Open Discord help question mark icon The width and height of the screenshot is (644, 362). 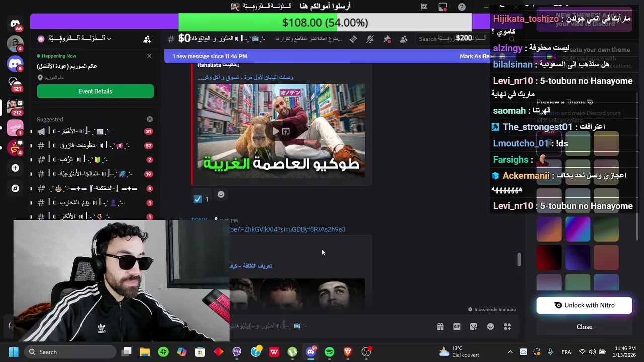[x=462, y=7]
